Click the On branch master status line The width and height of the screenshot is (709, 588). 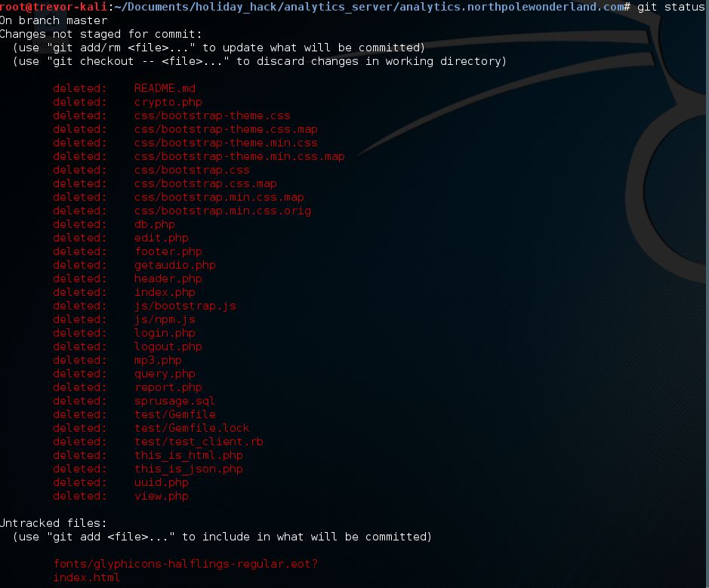[x=53, y=20]
